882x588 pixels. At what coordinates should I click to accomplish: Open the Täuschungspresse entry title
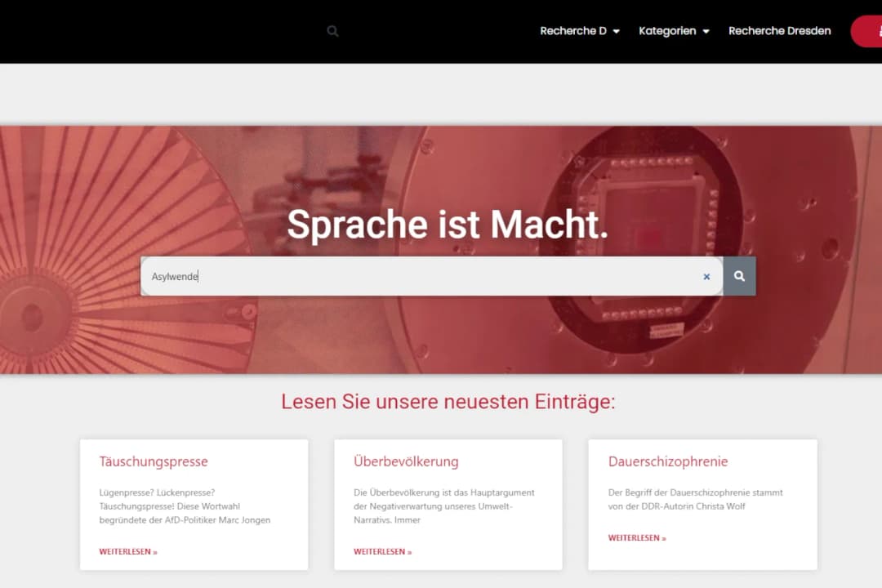coord(154,461)
